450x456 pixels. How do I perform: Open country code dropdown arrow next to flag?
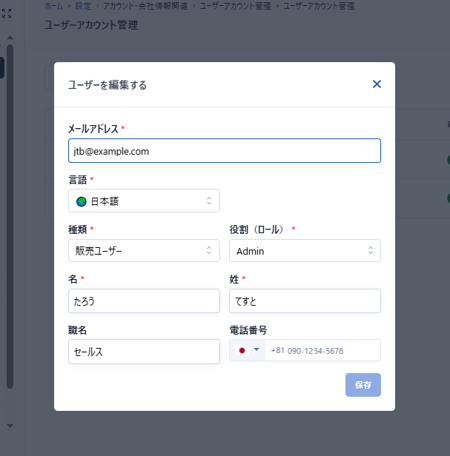click(x=256, y=350)
